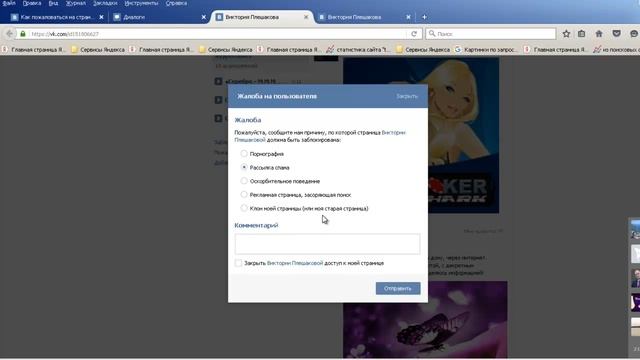640x360 pixels.
Task: Open a new tab with the plus button
Action: pos(424,17)
